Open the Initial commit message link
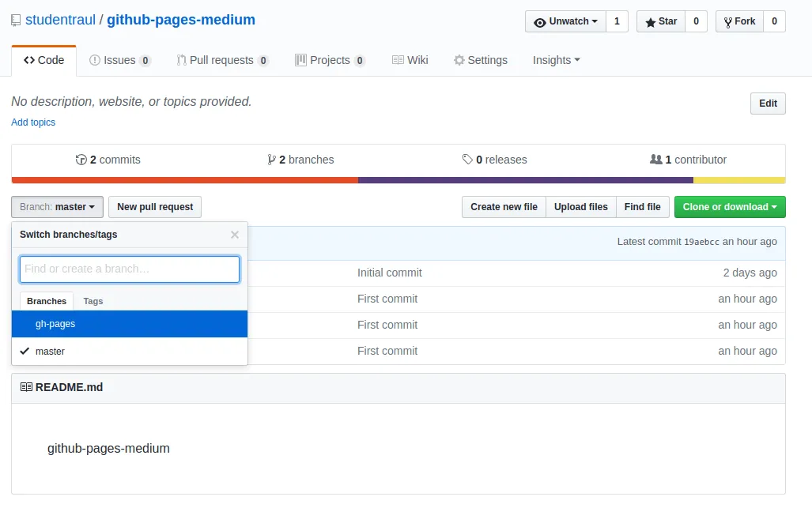Image resolution: width=812 pixels, height=508 pixels. (390, 273)
